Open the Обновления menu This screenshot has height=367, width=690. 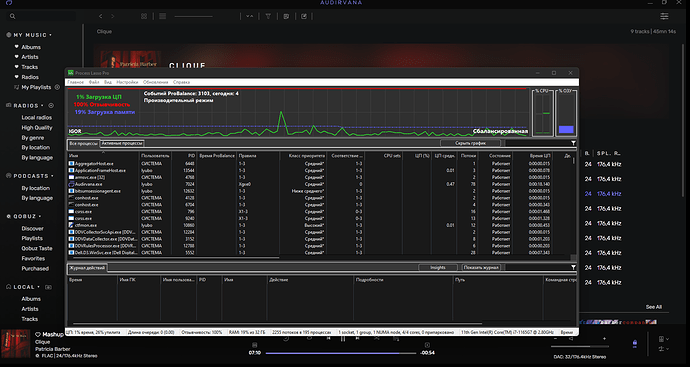coord(156,82)
